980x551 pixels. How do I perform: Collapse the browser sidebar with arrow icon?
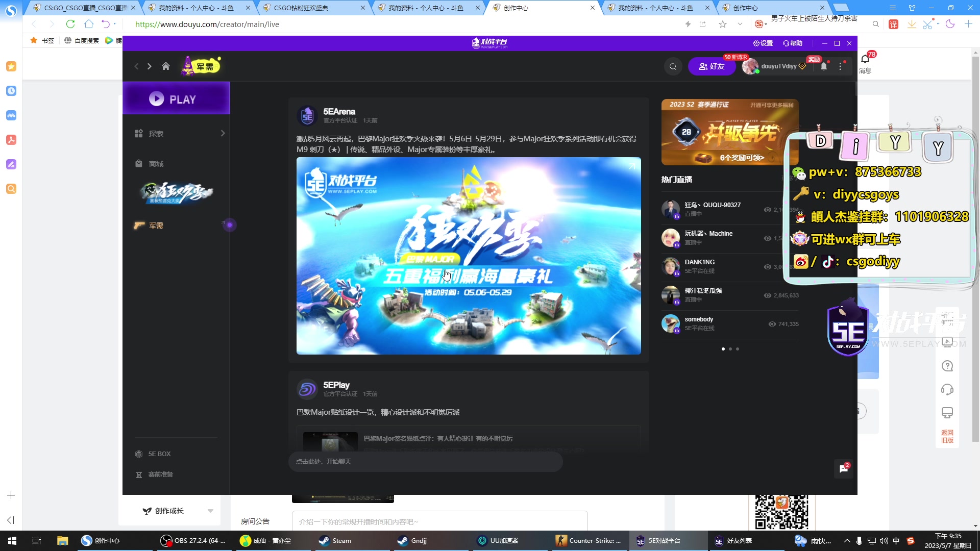(x=11, y=520)
